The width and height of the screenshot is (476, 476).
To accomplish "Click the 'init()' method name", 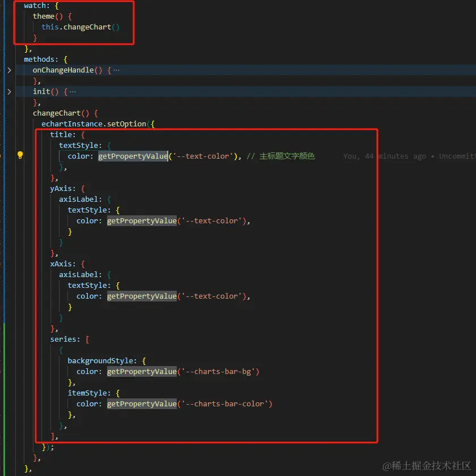I will click(x=45, y=92).
